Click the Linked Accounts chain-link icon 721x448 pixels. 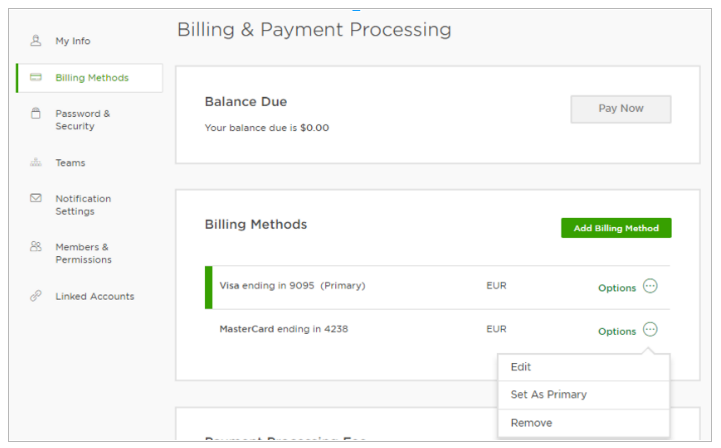(x=36, y=296)
